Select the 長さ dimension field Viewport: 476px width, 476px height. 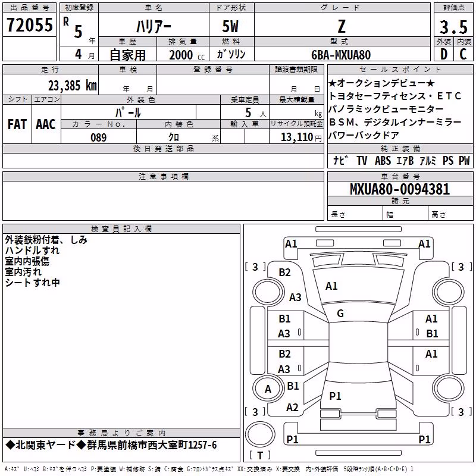355,214
